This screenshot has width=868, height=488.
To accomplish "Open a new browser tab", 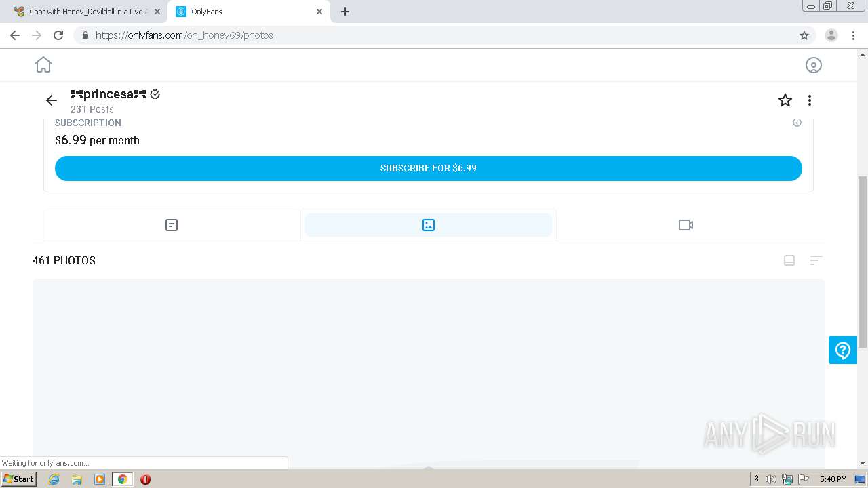I will (345, 12).
